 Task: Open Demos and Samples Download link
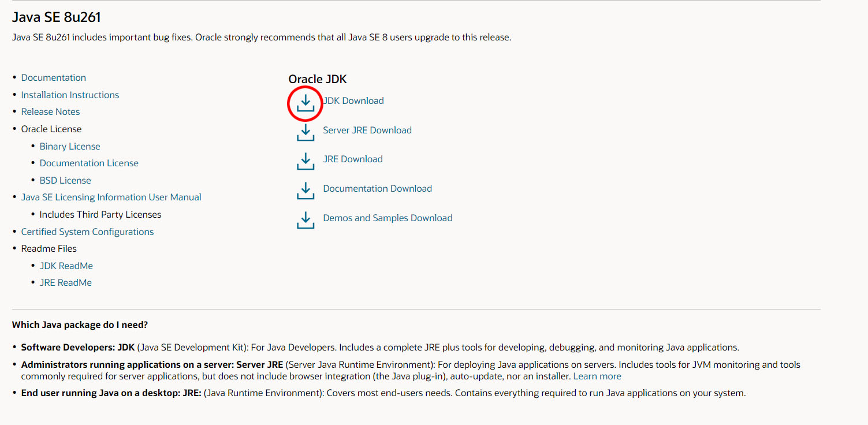(388, 218)
